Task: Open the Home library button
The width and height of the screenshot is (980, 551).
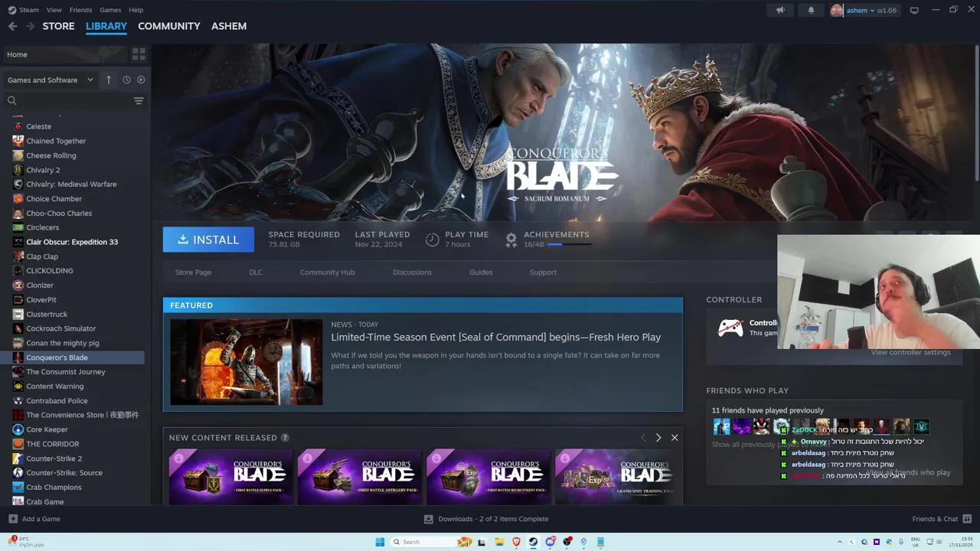Action: click(65, 54)
